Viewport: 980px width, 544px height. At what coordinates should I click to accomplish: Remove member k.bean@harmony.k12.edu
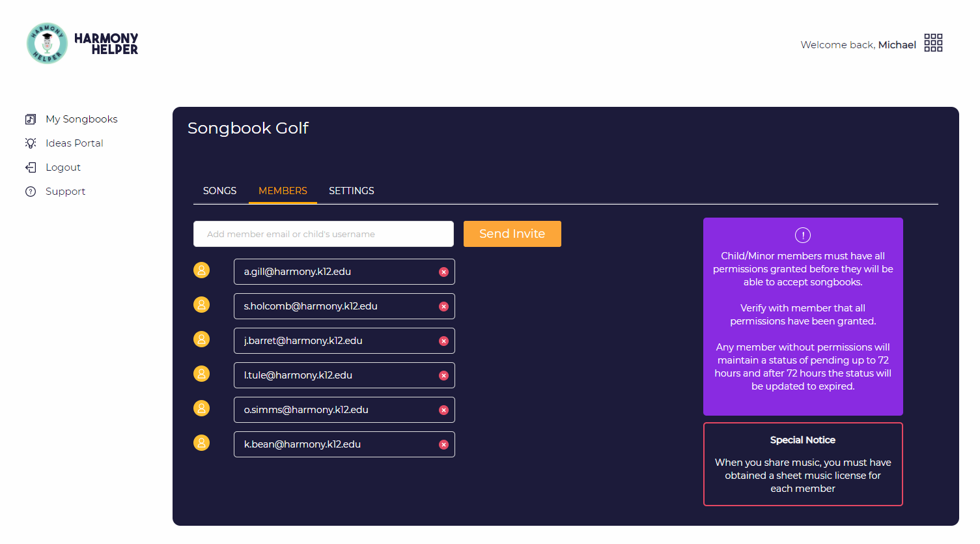click(x=443, y=444)
